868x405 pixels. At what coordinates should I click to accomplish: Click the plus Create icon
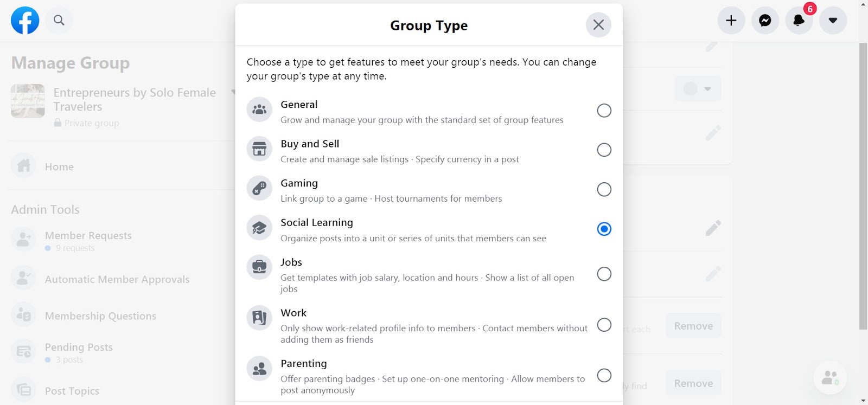point(731,21)
